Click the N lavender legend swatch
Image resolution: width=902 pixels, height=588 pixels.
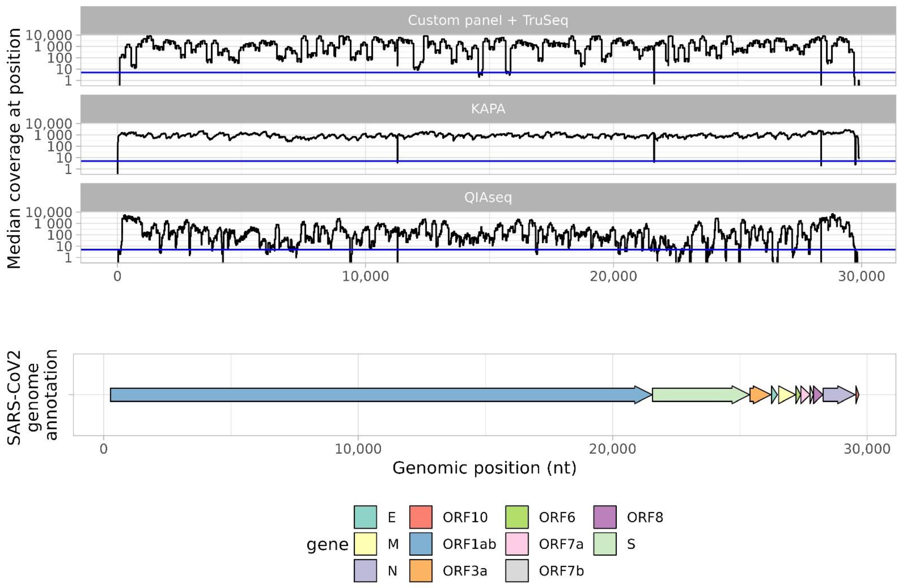pyautogui.click(x=365, y=571)
